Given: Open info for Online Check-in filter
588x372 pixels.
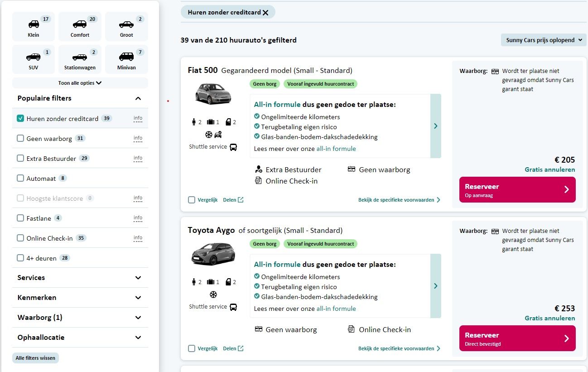Looking at the screenshot, I should 138,238.
